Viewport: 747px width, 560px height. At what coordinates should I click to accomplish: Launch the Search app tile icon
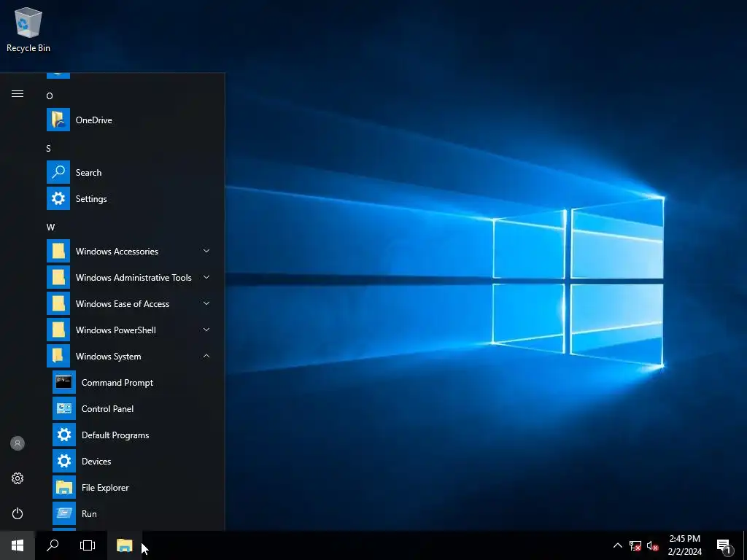point(58,172)
